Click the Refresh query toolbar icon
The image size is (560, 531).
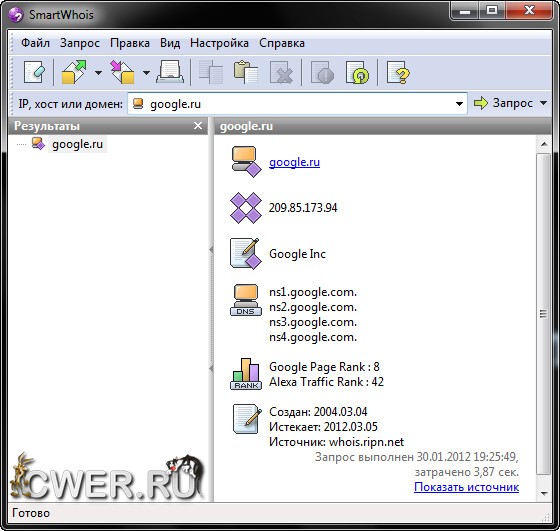coord(358,72)
